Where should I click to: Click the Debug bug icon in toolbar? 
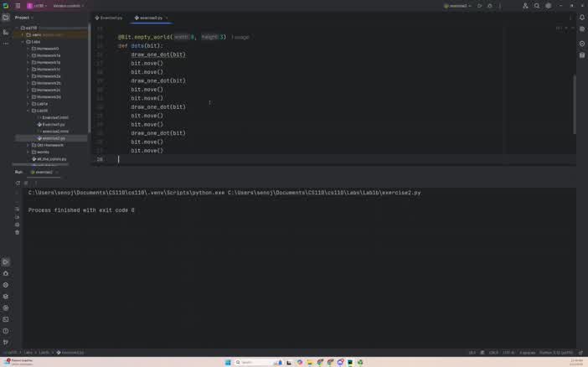tap(490, 6)
